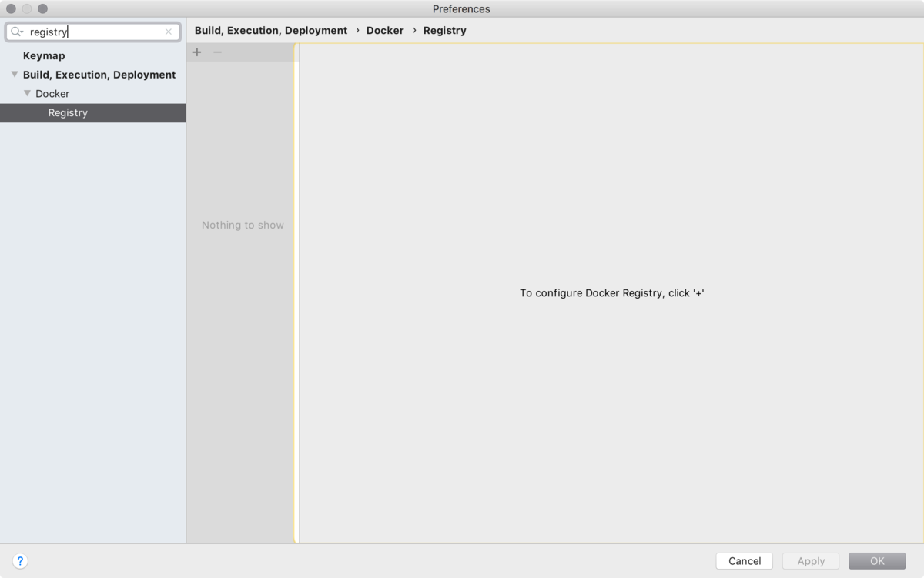Image resolution: width=924 pixels, height=578 pixels.
Task: Click the Docker breadcrumb
Action: (x=384, y=30)
